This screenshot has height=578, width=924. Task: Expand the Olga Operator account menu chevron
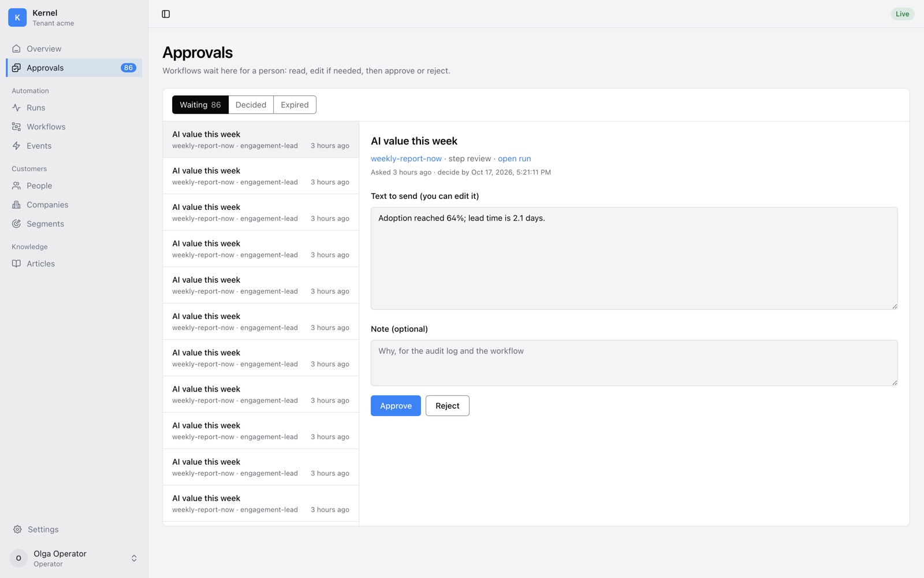pyautogui.click(x=134, y=558)
